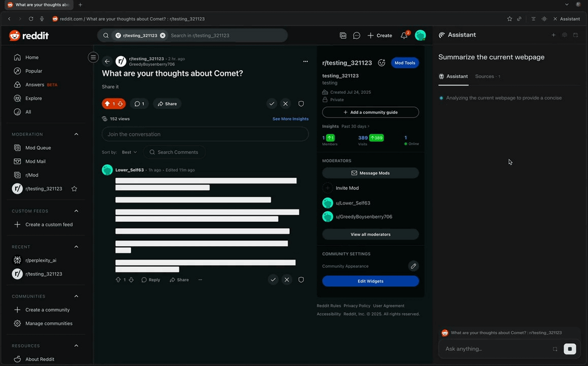Image resolution: width=588 pixels, height=366 pixels.
Task: Share the Lower_Self63 comment
Action: (x=179, y=280)
